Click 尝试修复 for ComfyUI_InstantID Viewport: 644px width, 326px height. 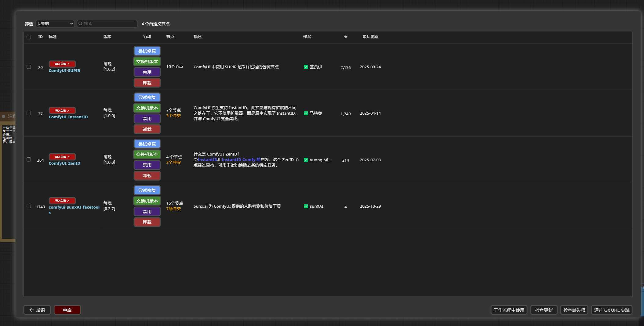coord(147,97)
